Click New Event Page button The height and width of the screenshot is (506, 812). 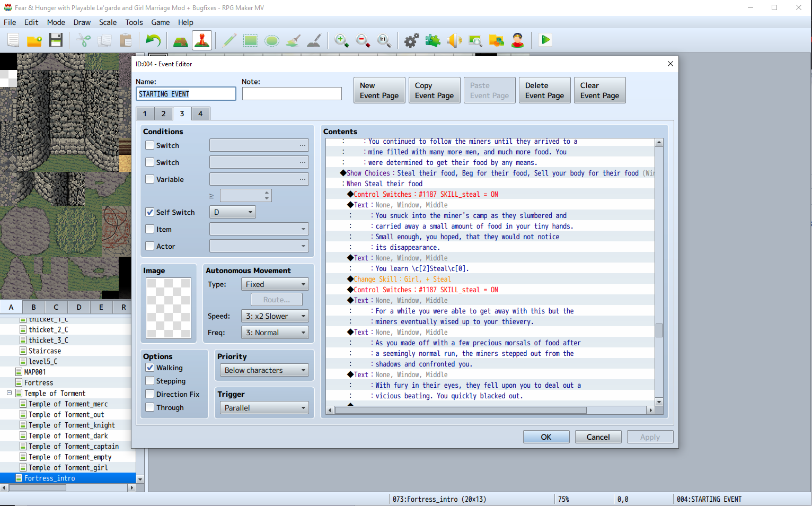pyautogui.click(x=379, y=90)
